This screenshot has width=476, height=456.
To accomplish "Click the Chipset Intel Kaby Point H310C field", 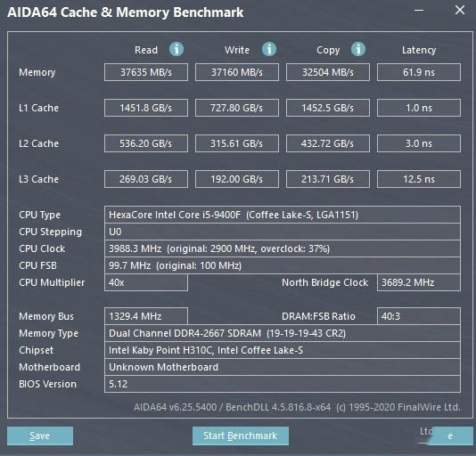I will 283,350.
